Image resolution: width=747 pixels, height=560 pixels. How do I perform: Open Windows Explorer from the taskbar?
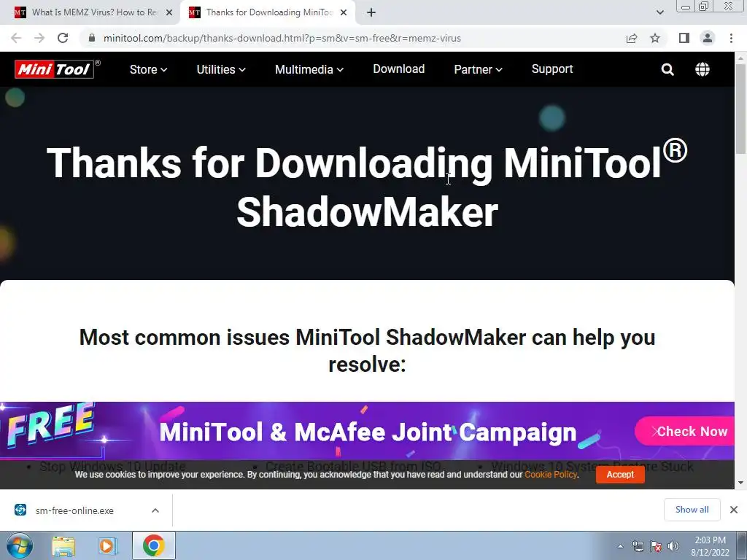(x=63, y=545)
